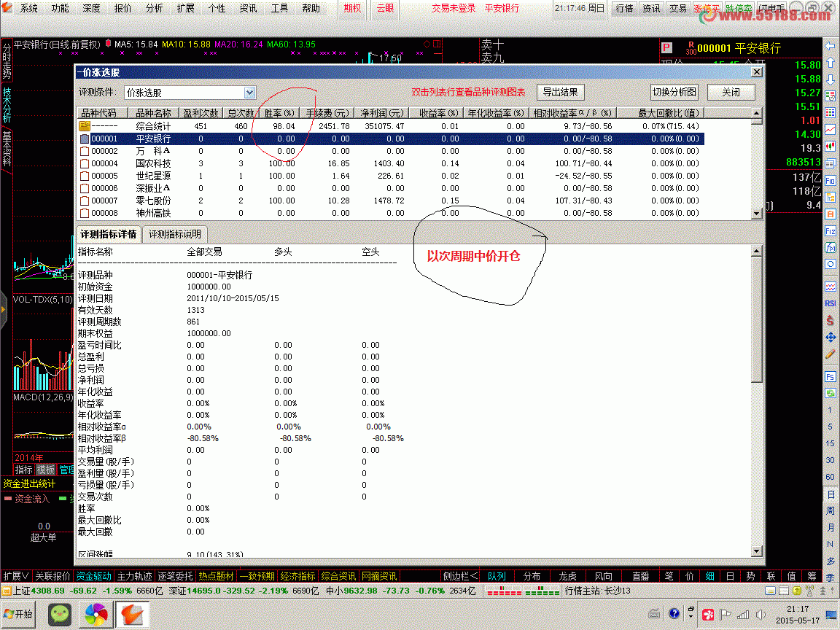Click the 关闭 button in the dialog
Viewport: 840px width, 630px height.
point(731,92)
